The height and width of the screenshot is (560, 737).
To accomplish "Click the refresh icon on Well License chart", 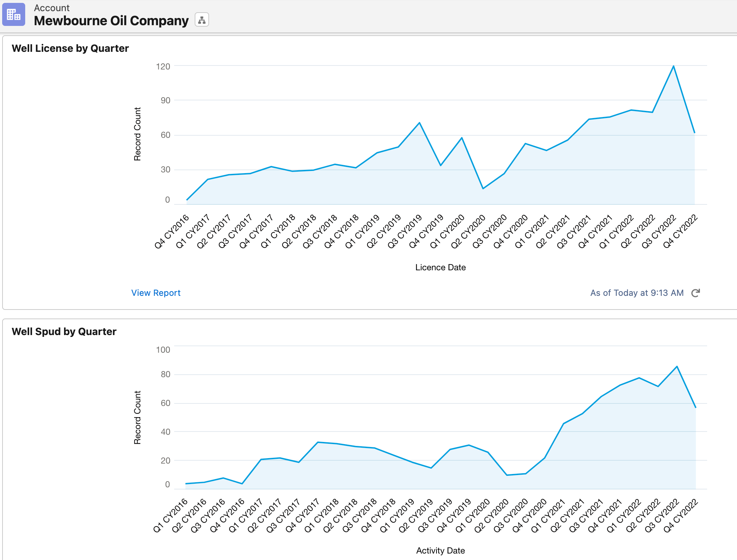I will [x=696, y=293].
